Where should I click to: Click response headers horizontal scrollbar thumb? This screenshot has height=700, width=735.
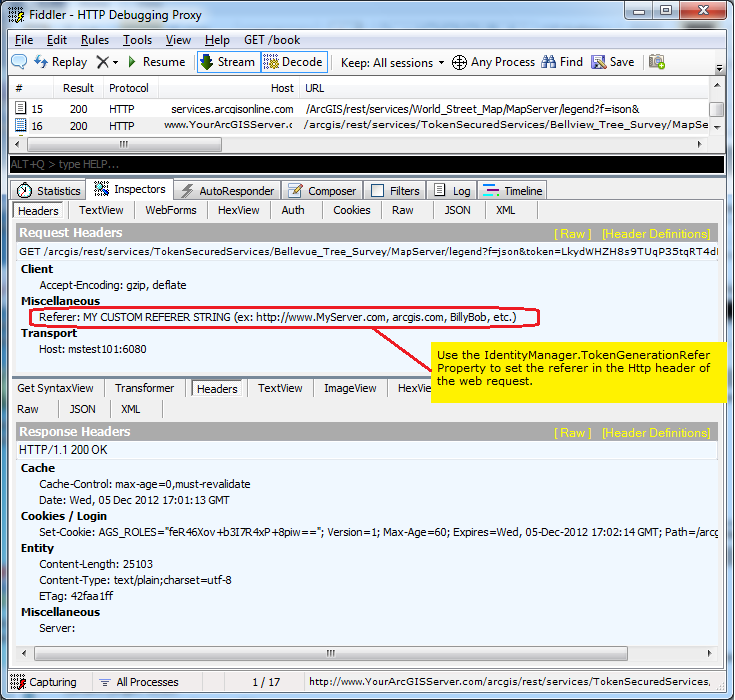tap(330, 653)
